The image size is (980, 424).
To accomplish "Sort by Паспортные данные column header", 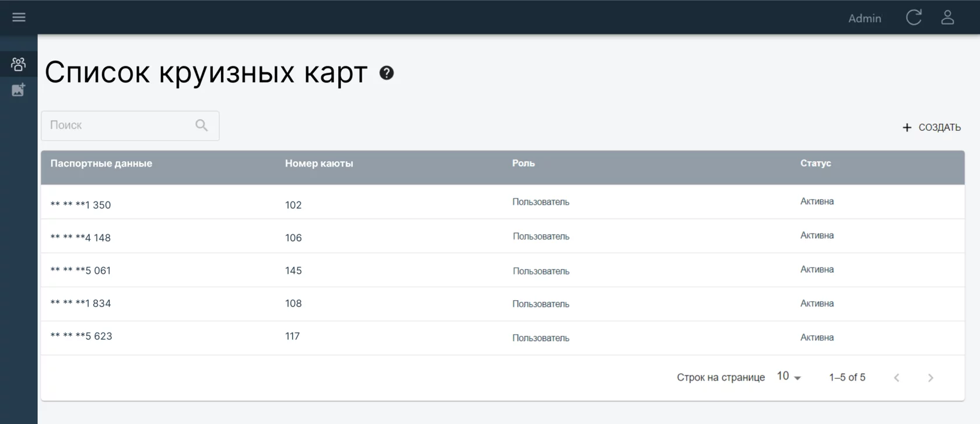I will 101,164.
